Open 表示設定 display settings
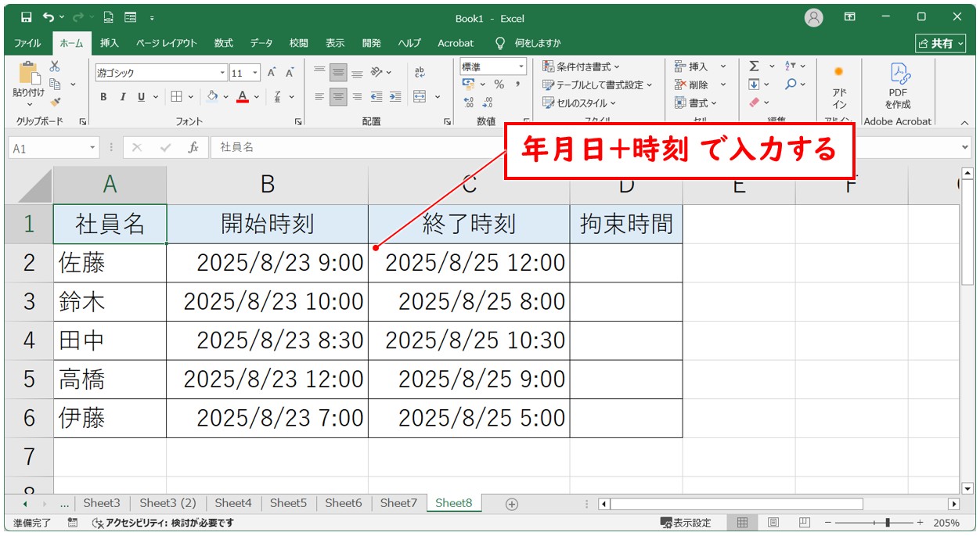Screen dimensions: 980x536 click(x=686, y=523)
